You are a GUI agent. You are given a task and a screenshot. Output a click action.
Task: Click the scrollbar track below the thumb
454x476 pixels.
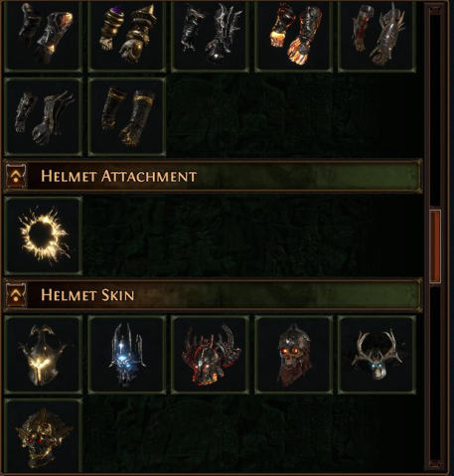[x=435, y=373]
